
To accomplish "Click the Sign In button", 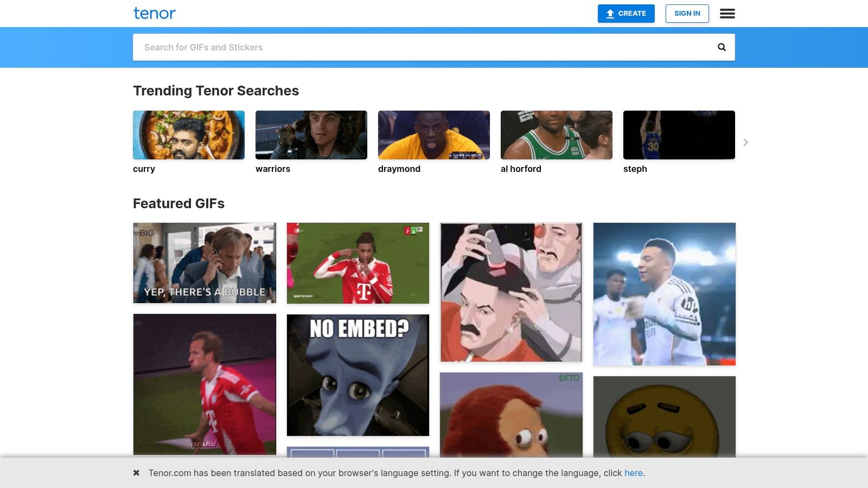I will [687, 14].
